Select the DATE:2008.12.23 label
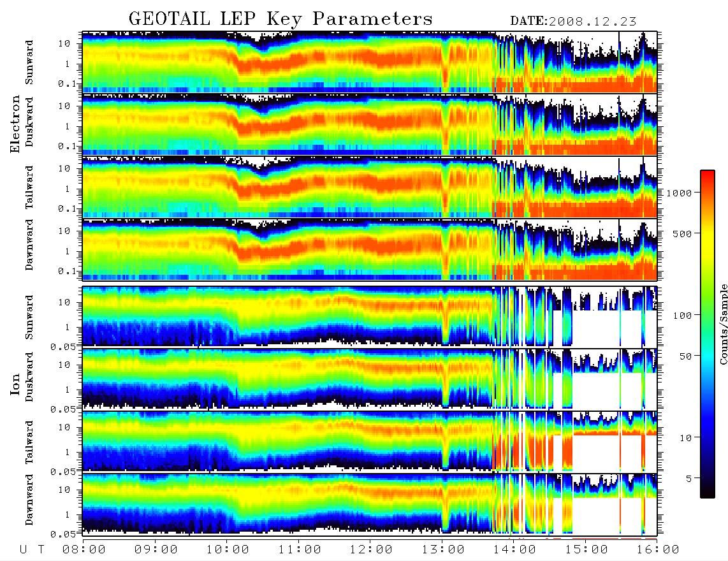The image size is (728, 561). (x=573, y=21)
